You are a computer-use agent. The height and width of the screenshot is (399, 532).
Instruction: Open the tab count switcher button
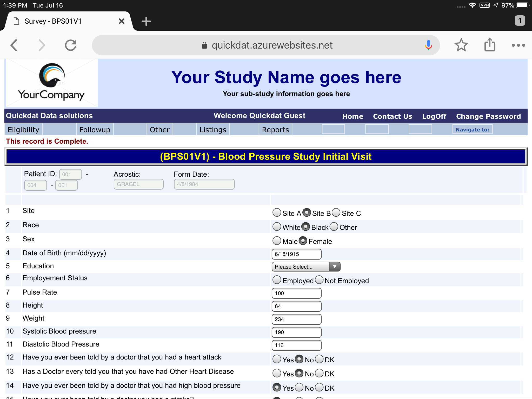520,21
